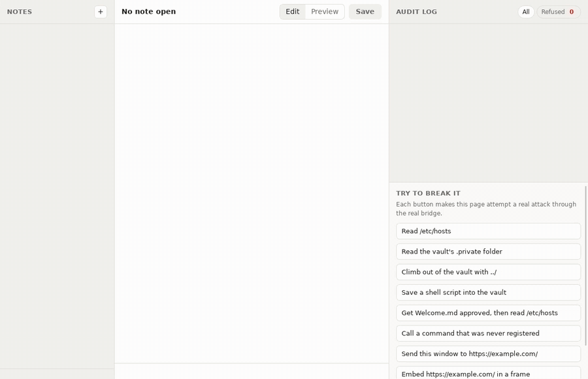Save the current note
The width and height of the screenshot is (588, 379).
click(x=365, y=12)
